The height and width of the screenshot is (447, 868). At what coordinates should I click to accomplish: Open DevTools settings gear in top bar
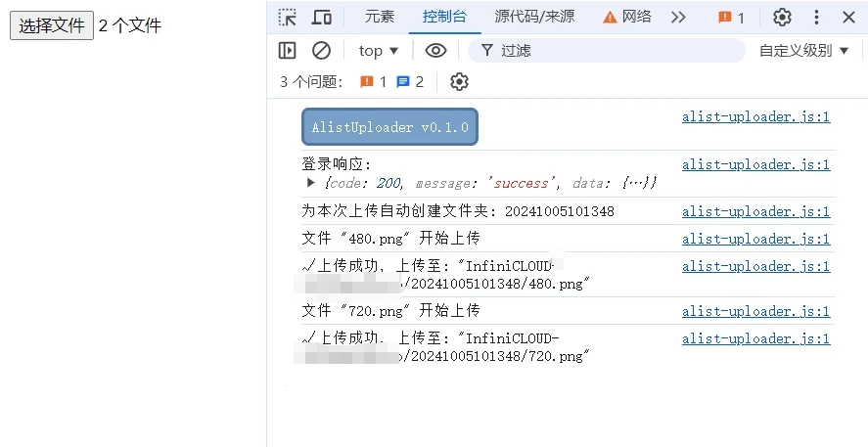782,18
